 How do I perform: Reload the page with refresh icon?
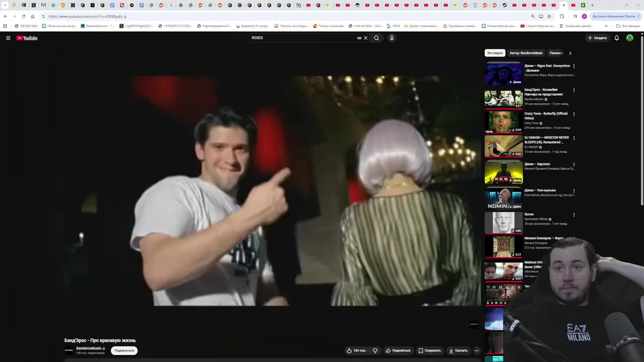click(23, 16)
